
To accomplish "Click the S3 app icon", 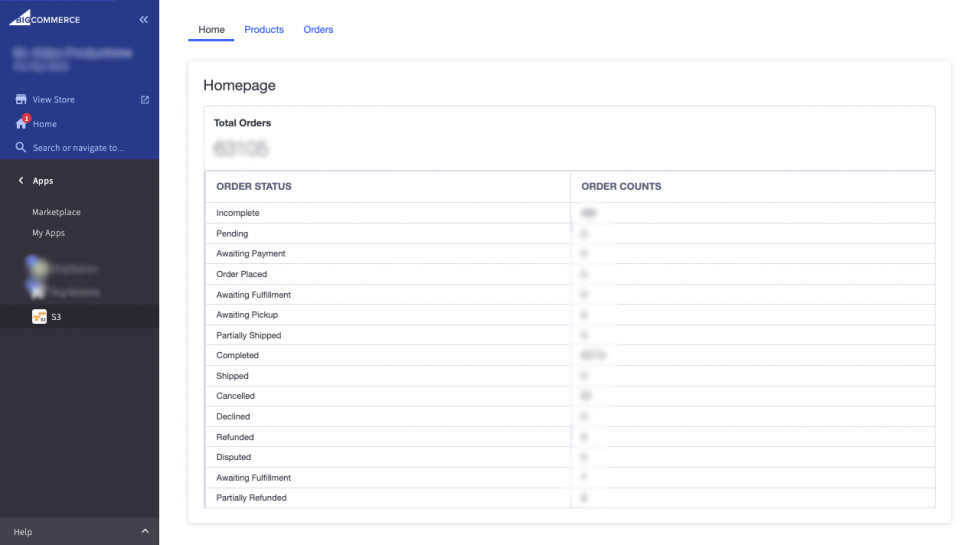I will (x=39, y=317).
